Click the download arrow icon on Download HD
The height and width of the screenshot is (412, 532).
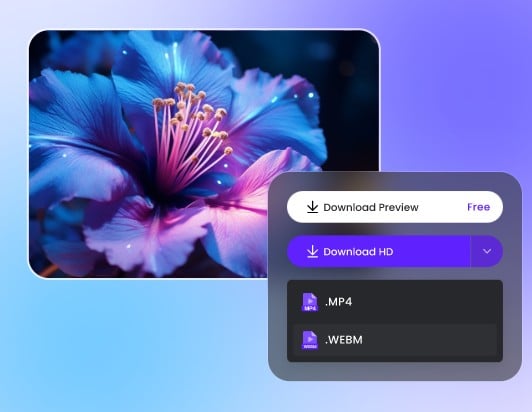[312, 251]
